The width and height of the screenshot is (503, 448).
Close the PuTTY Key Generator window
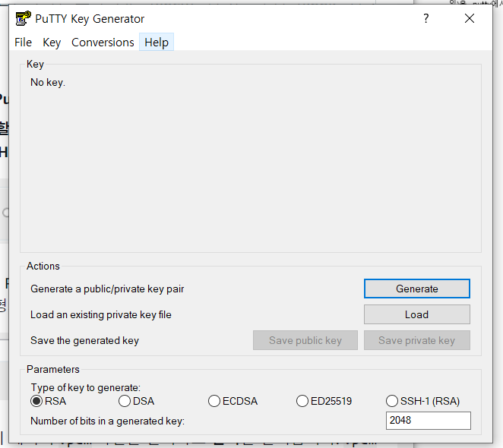point(470,18)
